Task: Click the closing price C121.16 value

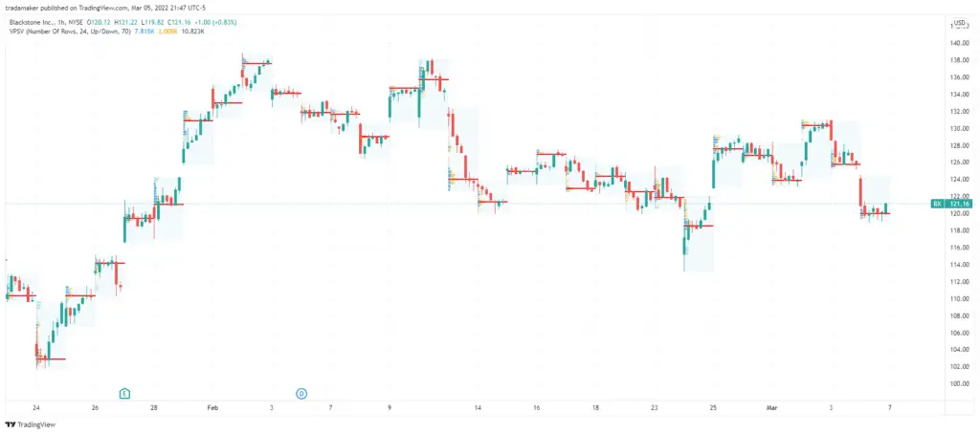Action: (177, 22)
